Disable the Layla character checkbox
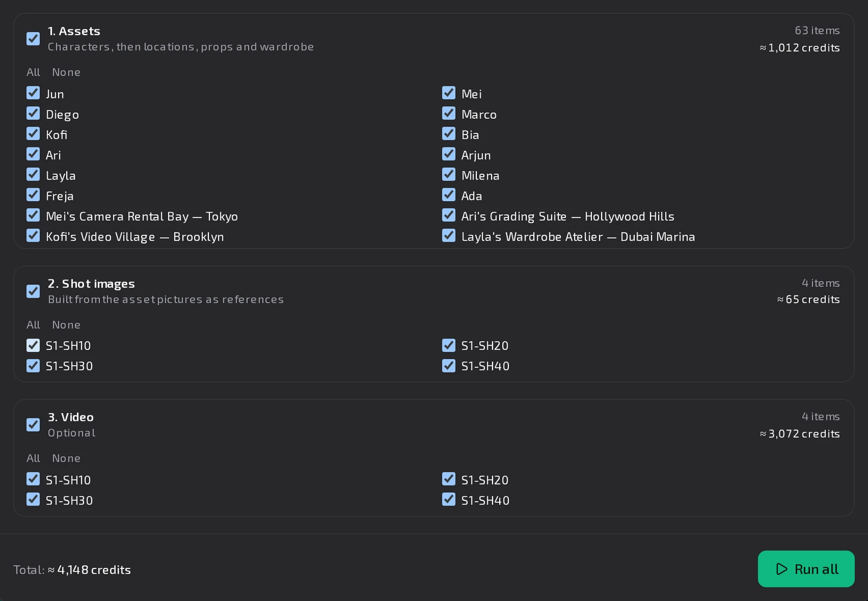The height and width of the screenshot is (601, 868). 33,175
